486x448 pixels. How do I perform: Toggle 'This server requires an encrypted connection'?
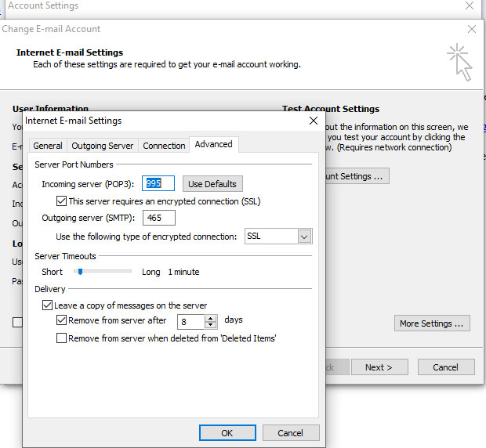[x=62, y=201]
